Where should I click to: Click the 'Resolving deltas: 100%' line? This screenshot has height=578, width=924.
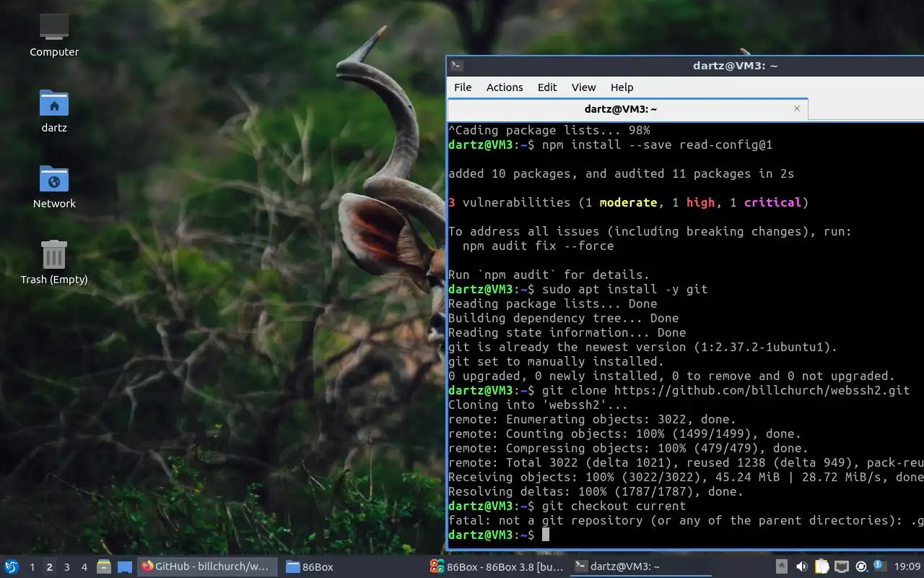point(596,491)
